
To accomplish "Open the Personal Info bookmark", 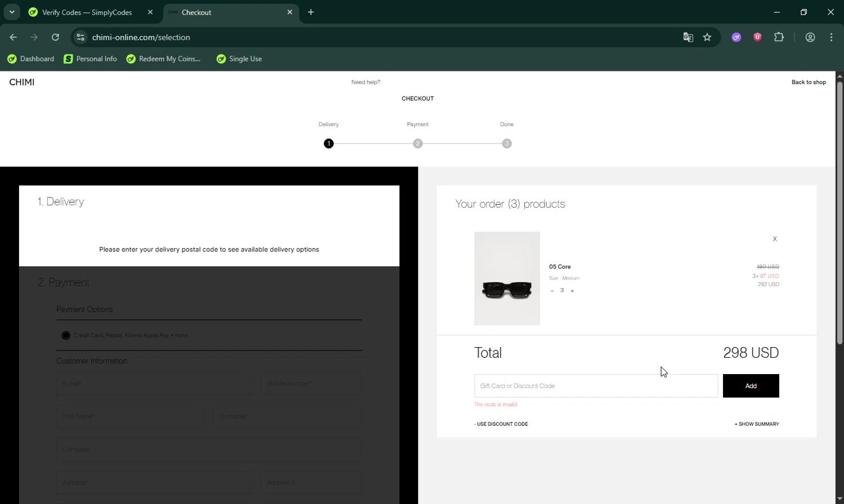I will coord(90,58).
